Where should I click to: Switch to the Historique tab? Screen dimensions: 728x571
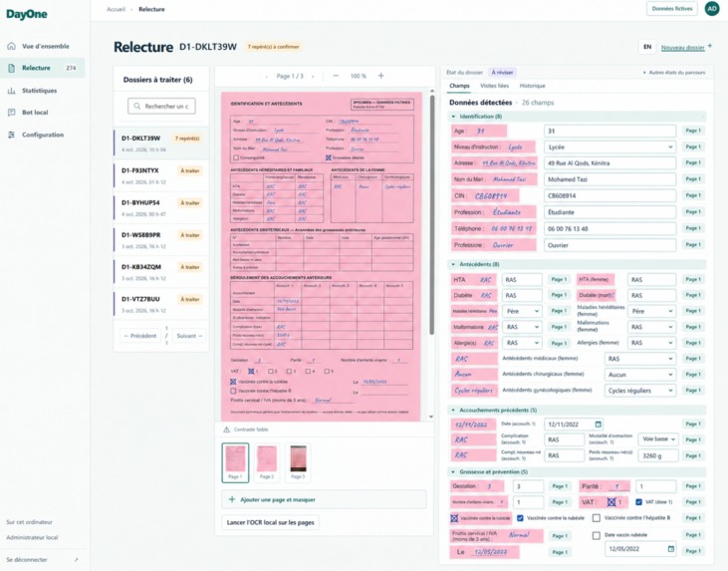532,86
